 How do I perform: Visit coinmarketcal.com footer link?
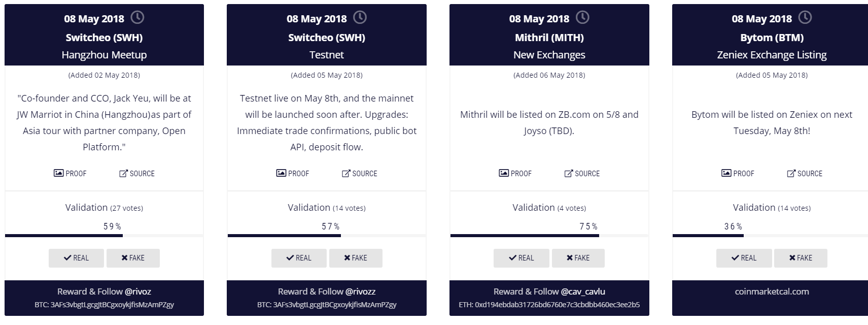point(772,291)
